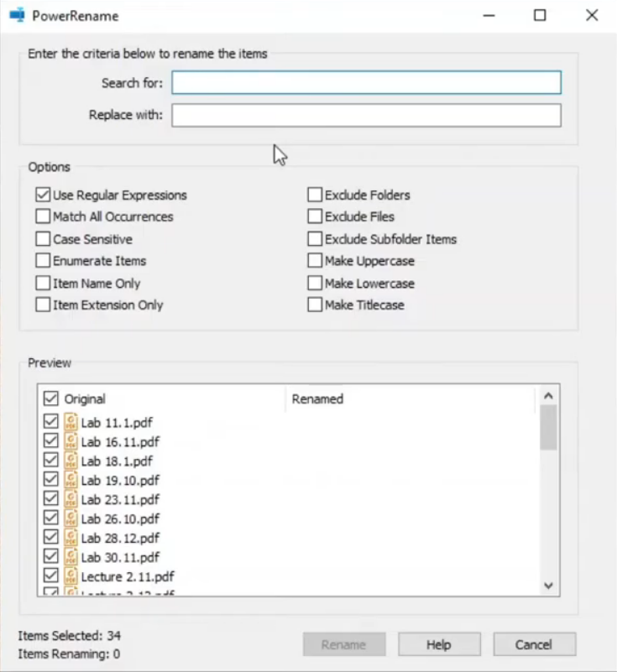617x672 pixels.
Task: Click the PowerRename app icon in title bar
Action: point(16,16)
